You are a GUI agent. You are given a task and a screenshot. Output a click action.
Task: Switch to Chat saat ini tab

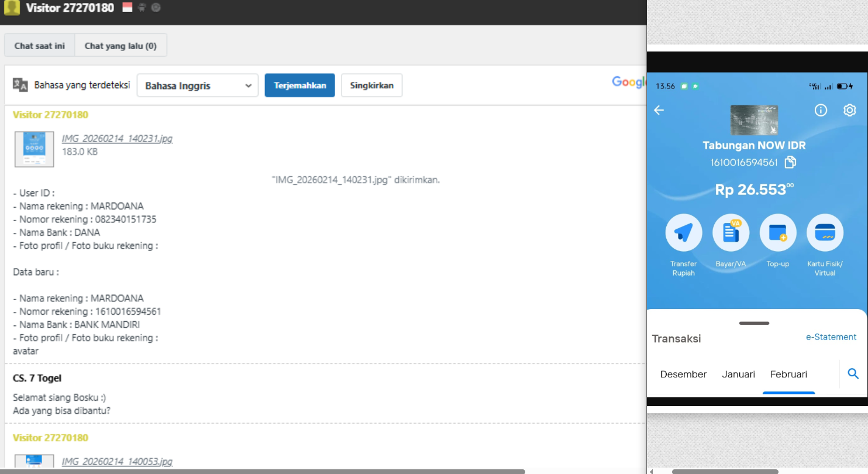[40, 46]
